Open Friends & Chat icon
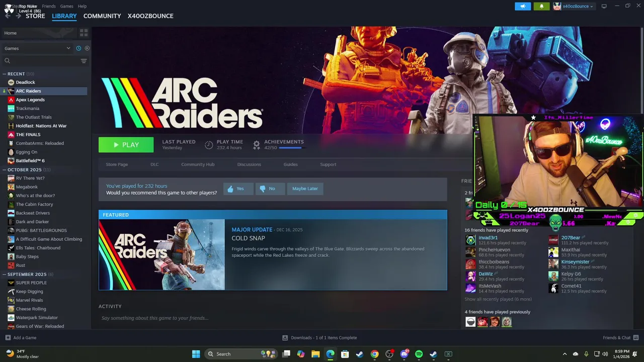The width and height of the screenshot is (644, 362). point(635,338)
